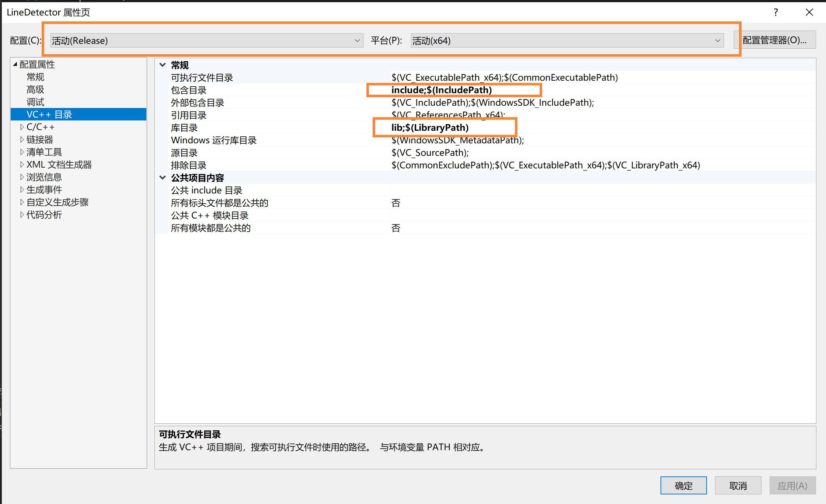This screenshot has width=826, height=504.
Task: Expand the 浏览信息 tree node
Action: tap(22, 177)
